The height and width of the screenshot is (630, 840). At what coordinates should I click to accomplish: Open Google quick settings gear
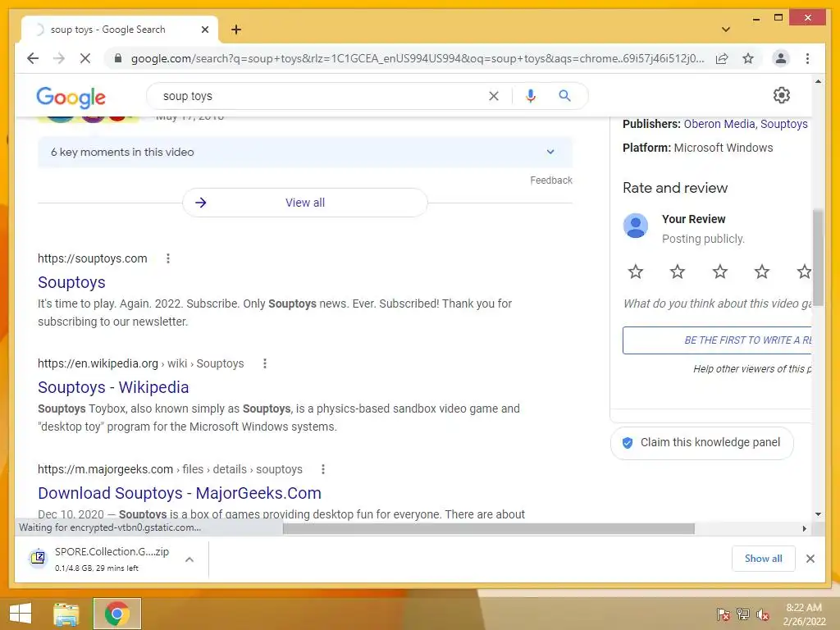coord(782,95)
